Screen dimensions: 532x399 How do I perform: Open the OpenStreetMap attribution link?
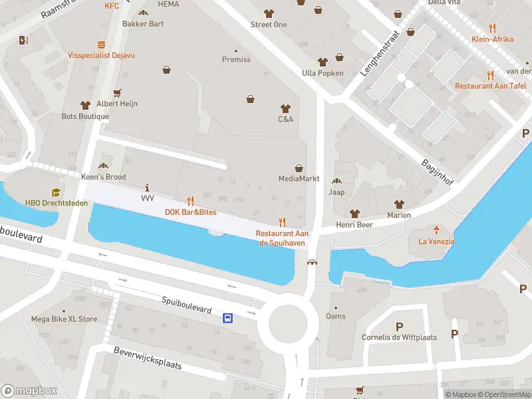click(x=505, y=394)
